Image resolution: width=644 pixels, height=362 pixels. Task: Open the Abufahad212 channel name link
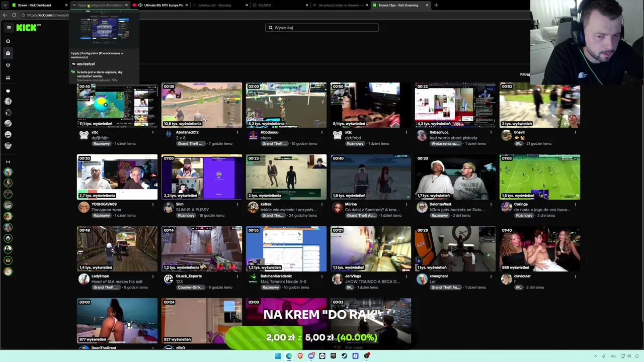(187, 132)
